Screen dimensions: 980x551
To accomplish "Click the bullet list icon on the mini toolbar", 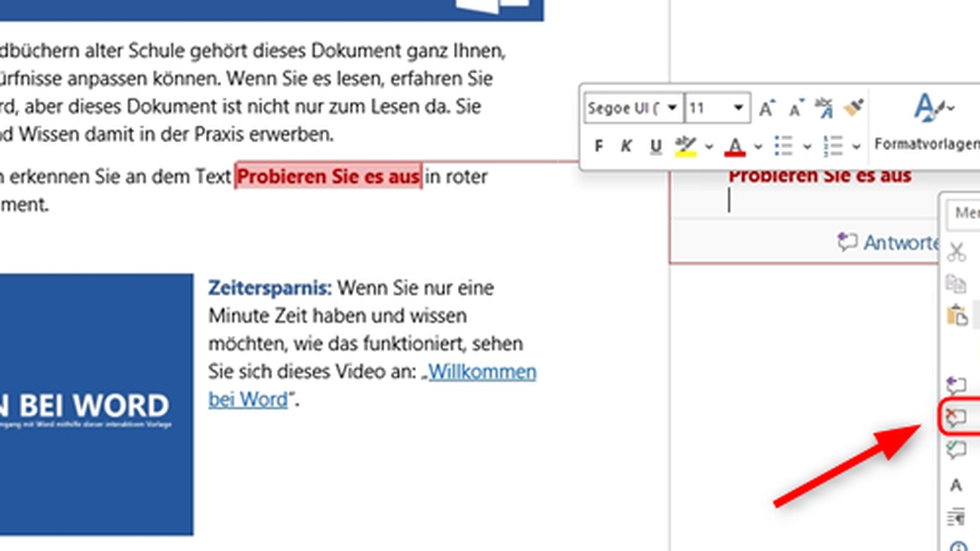I will click(783, 145).
